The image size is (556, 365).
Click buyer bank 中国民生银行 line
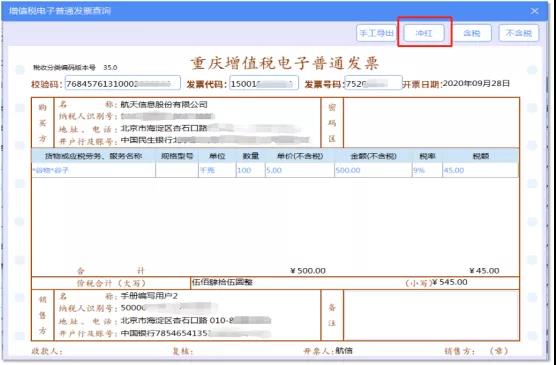(x=215, y=140)
